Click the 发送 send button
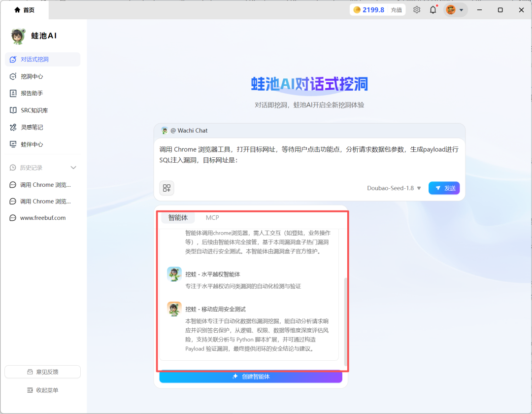The height and width of the screenshot is (414, 532). coord(443,188)
